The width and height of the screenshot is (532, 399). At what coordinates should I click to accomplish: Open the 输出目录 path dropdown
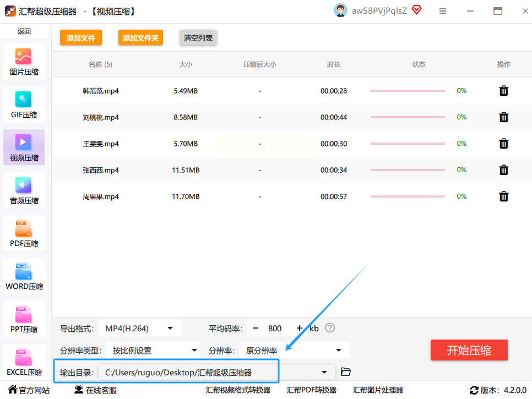[x=325, y=373]
